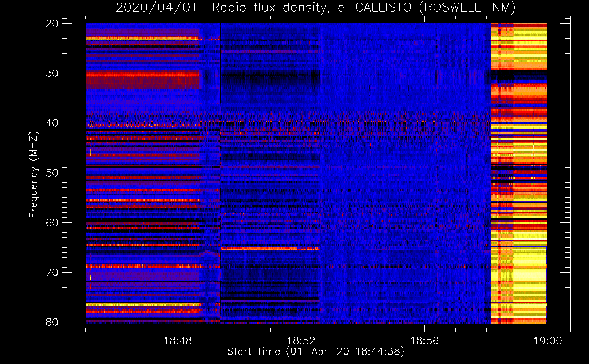Click the 20 frequency tick label
This screenshot has width=589, height=364.
52,24
